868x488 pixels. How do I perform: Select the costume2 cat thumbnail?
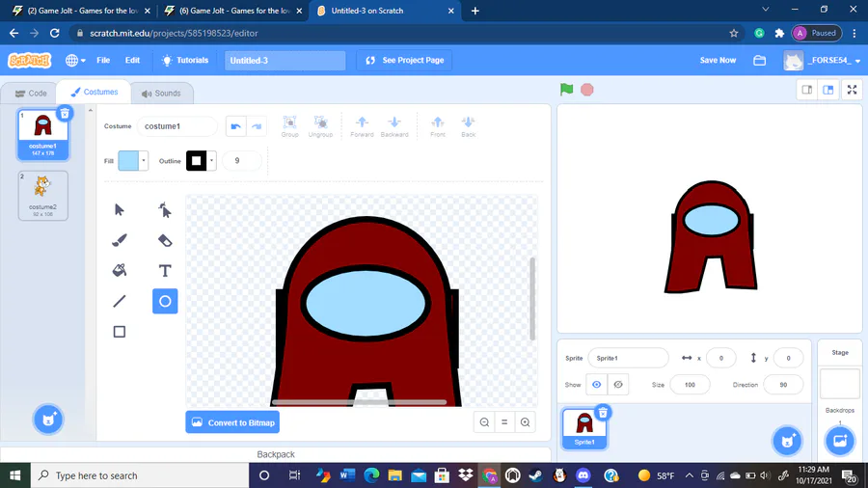tap(42, 196)
